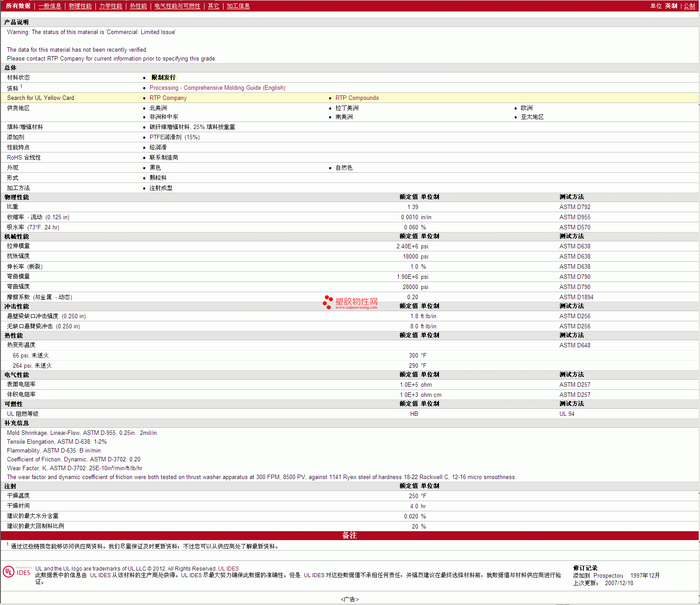Click 联系制造商 RoHS entry
Image resolution: width=700 pixels, height=605 pixels.
[x=164, y=157]
